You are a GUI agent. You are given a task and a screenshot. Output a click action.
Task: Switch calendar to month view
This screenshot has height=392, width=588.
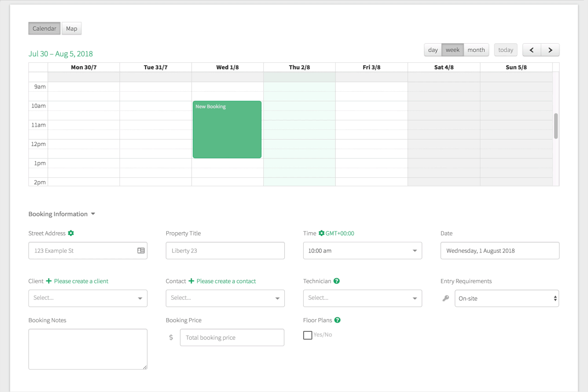[476, 50]
